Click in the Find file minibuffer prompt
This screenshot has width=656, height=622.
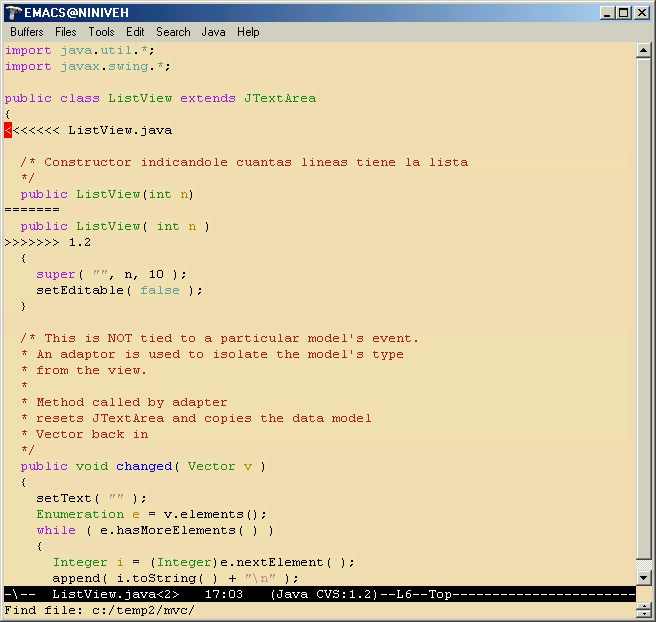(x=100, y=610)
